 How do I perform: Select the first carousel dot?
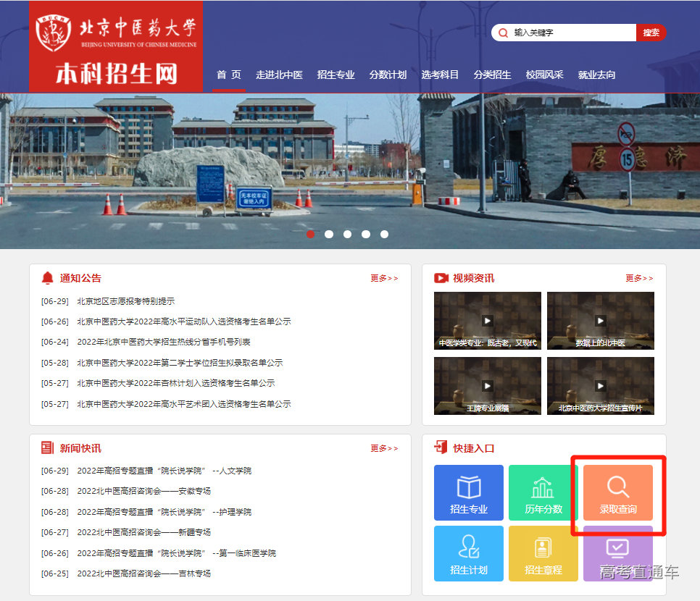click(311, 234)
